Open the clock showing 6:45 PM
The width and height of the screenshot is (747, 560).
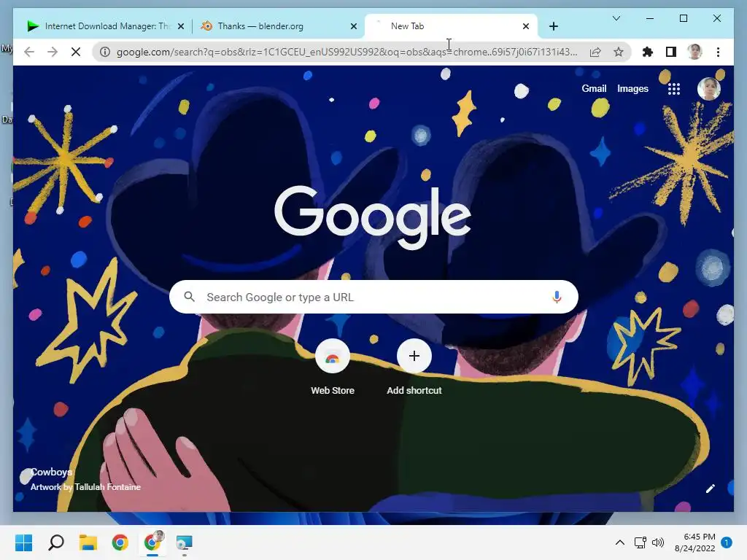click(x=694, y=542)
